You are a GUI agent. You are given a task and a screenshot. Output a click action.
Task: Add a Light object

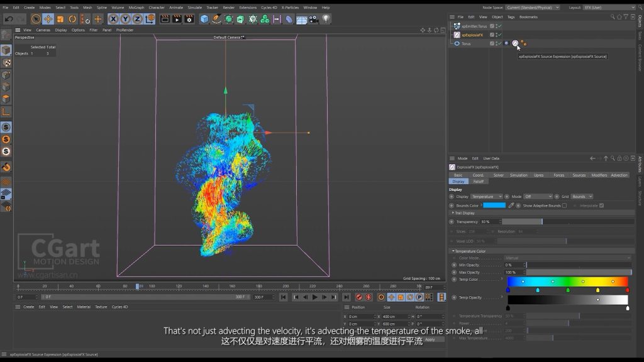326,19
